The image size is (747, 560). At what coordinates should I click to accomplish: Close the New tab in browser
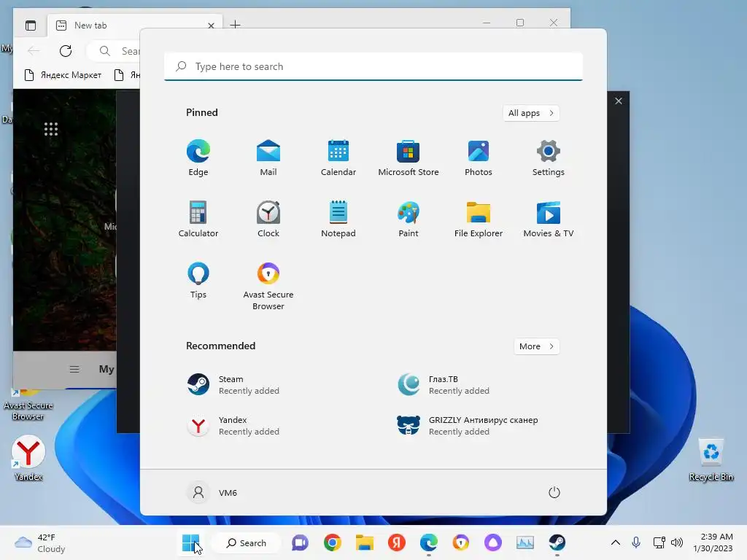211,26
